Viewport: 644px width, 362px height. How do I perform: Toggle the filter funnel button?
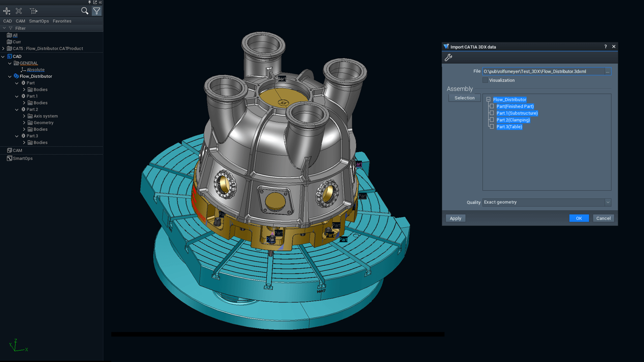[97, 11]
